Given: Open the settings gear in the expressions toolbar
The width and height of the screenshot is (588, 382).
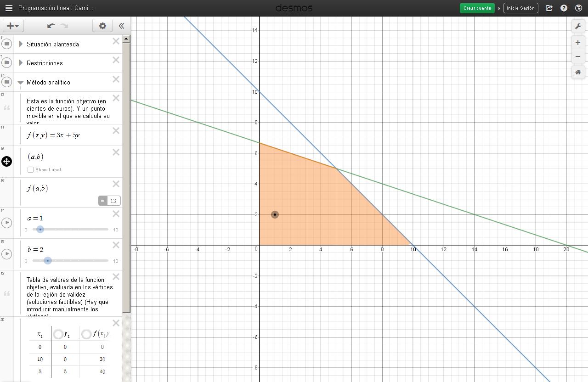Looking at the screenshot, I should [102, 26].
